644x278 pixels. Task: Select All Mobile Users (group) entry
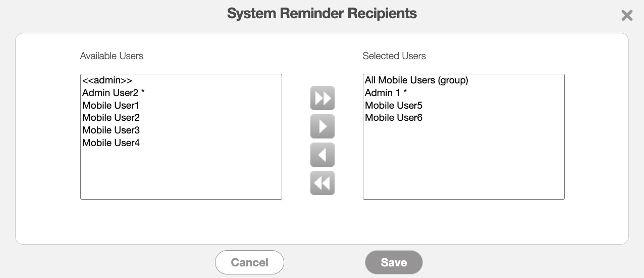click(x=416, y=80)
